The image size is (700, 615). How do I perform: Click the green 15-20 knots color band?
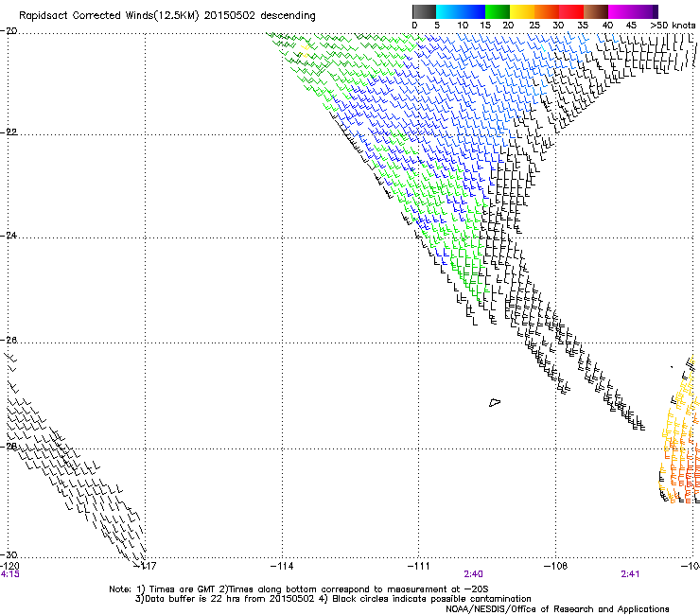[498, 11]
